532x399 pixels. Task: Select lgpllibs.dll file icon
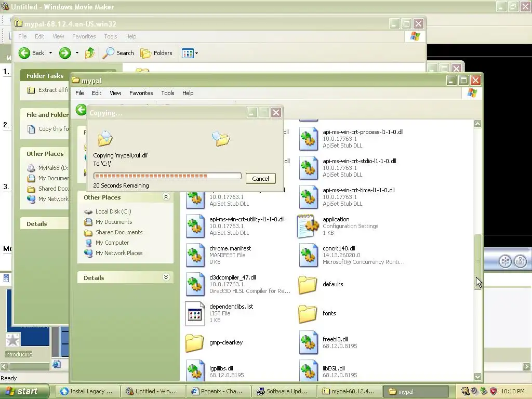[195, 371]
